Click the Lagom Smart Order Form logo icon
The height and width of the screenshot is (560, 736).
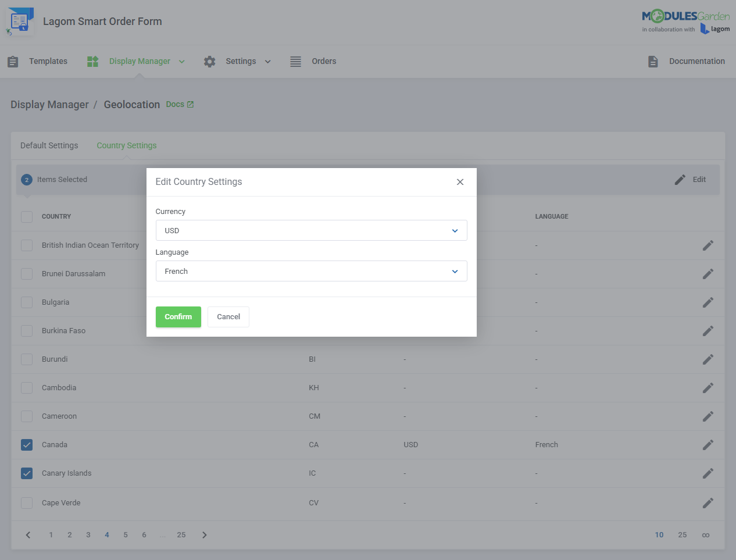coord(20,22)
